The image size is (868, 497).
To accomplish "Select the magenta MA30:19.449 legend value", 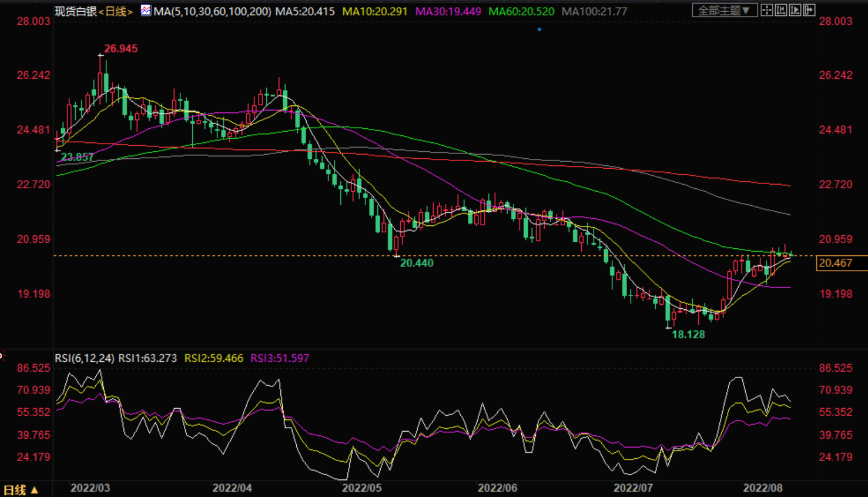I will (448, 11).
